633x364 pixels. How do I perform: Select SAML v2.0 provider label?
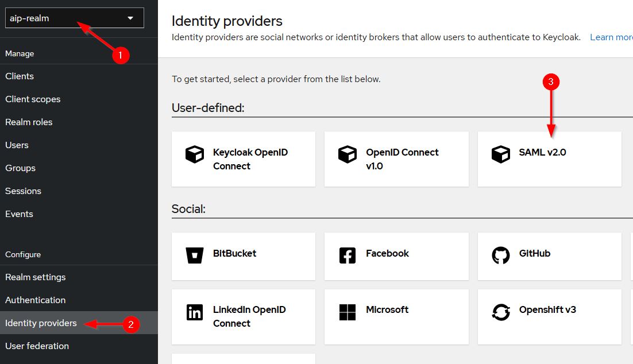pos(542,152)
